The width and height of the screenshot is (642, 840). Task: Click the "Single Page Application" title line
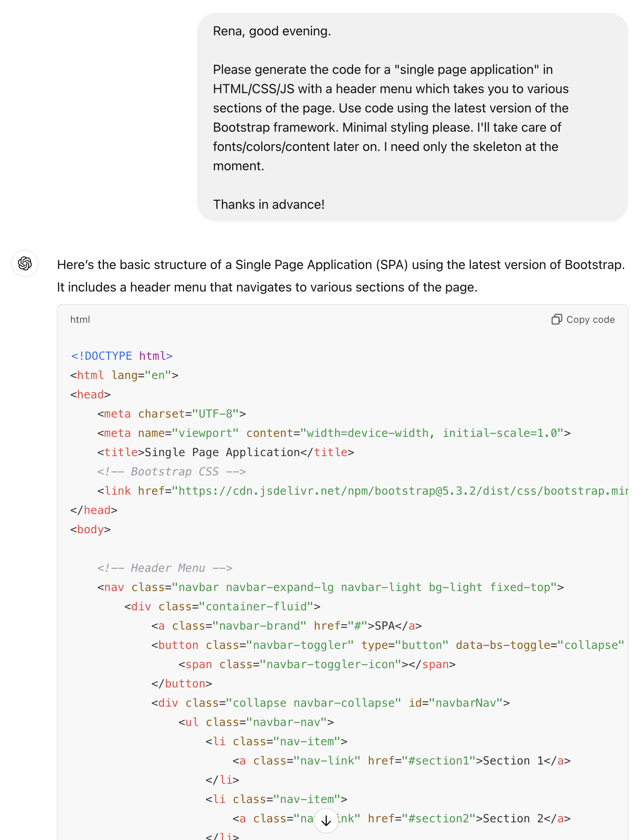pyautogui.click(x=226, y=453)
